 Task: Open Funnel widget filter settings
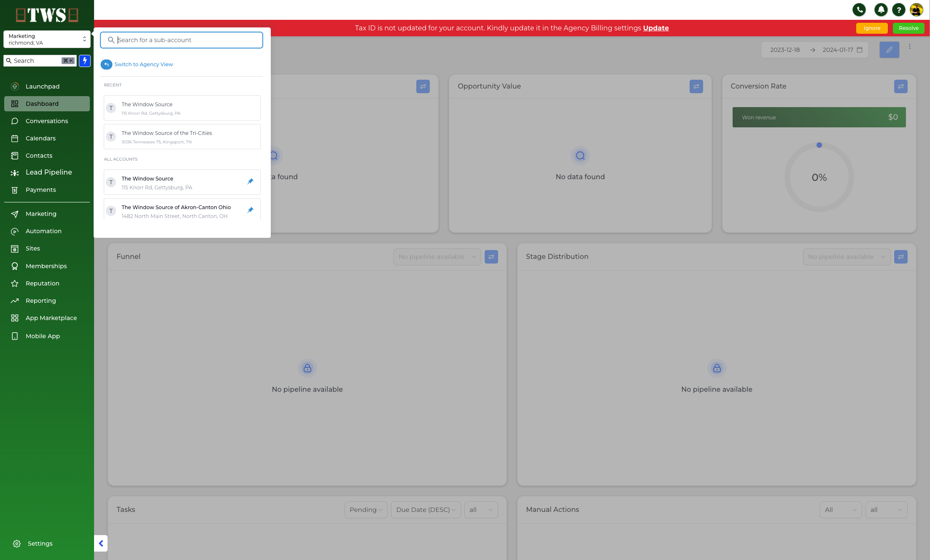491,257
